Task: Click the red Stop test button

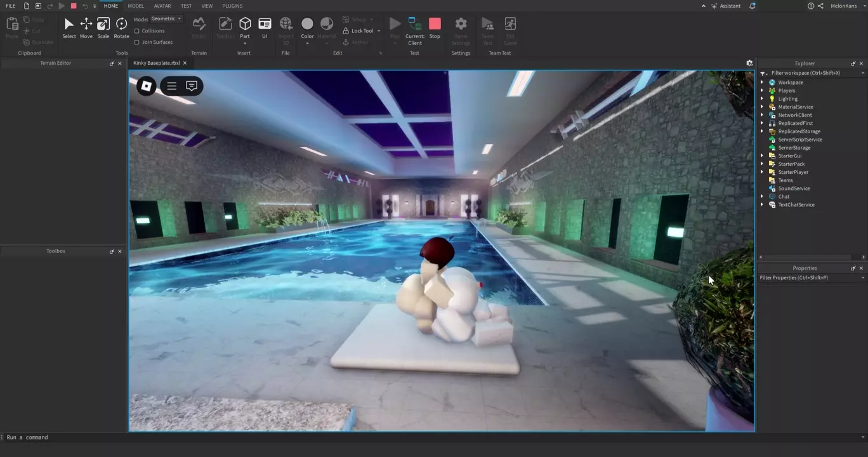Action: pos(435,27)
